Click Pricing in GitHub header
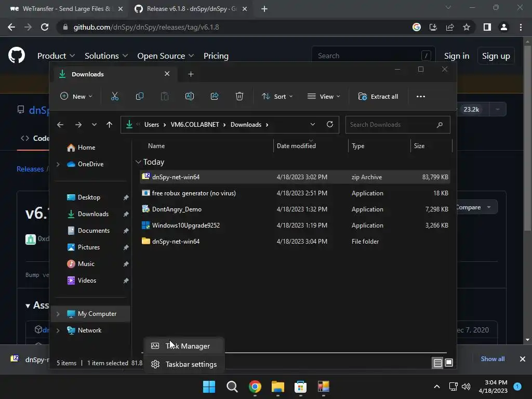 pos(216,56)
